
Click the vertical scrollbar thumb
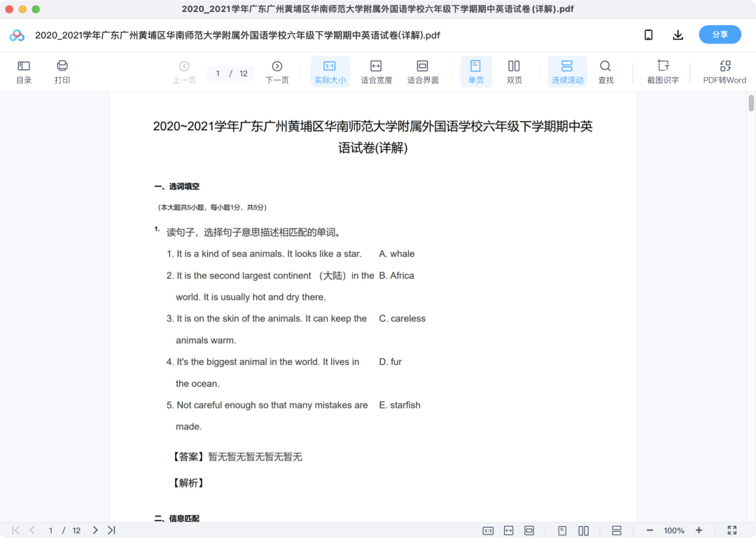(x=751, y=104)
